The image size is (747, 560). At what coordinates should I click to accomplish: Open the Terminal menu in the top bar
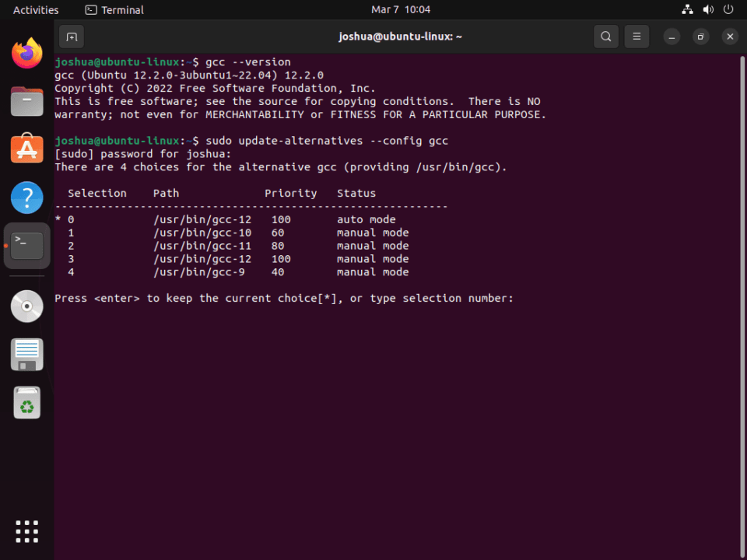(x=114, y=9)
